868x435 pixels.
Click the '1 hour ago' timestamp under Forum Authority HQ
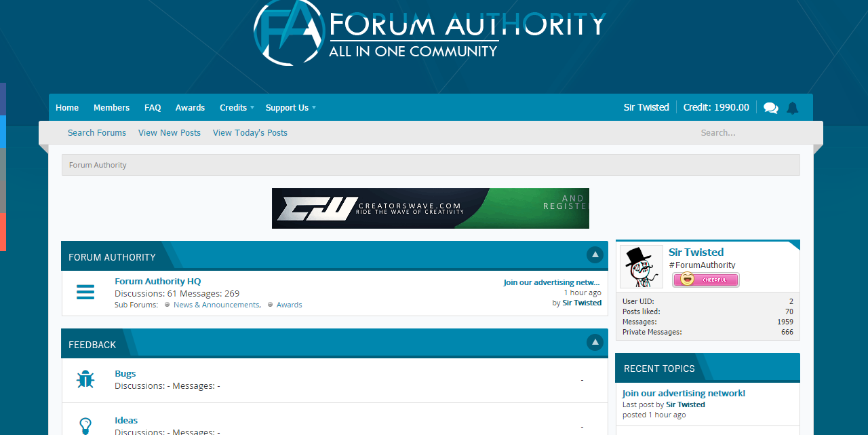(x=583, y=292)
